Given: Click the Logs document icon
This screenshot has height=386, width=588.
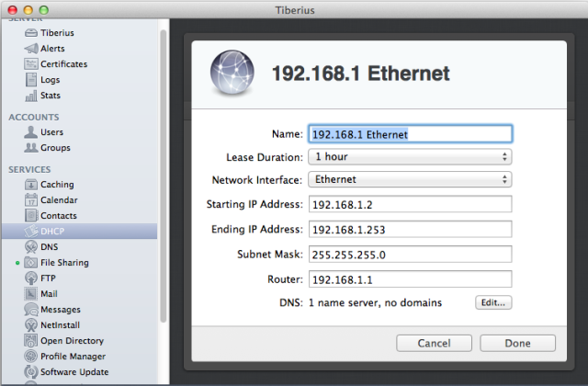Looking at the screenshot, I should [30, 80].
